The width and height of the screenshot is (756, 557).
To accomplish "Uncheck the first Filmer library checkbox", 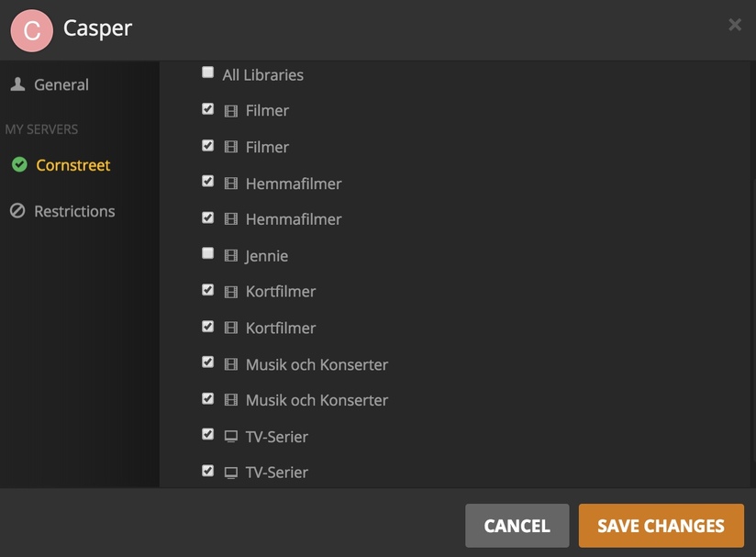I will pyautogui.click(x=208, y=109).
